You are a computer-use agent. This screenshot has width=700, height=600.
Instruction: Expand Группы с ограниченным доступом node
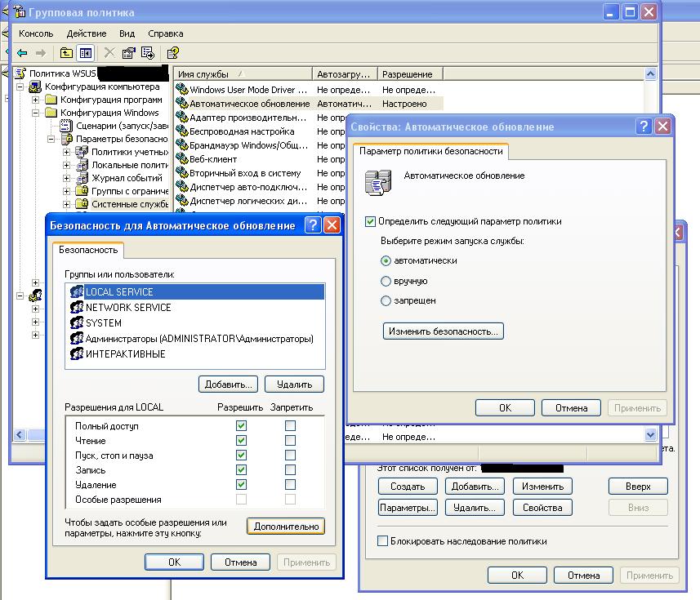pyautogui.click(x=66, y=191)
